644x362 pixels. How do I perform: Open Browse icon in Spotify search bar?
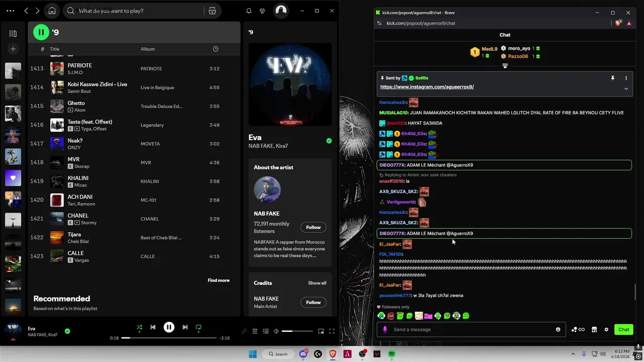pyautogui.click(x=212, y=11)
